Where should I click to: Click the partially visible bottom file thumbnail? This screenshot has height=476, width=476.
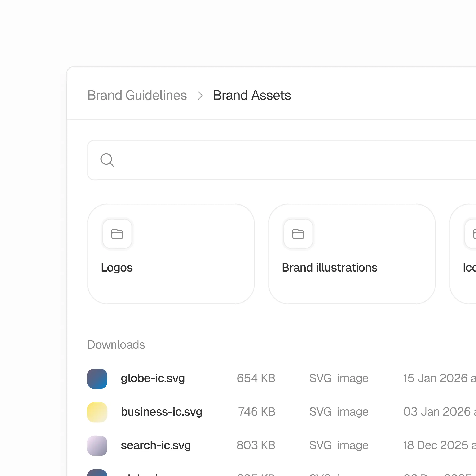(97, 473)
